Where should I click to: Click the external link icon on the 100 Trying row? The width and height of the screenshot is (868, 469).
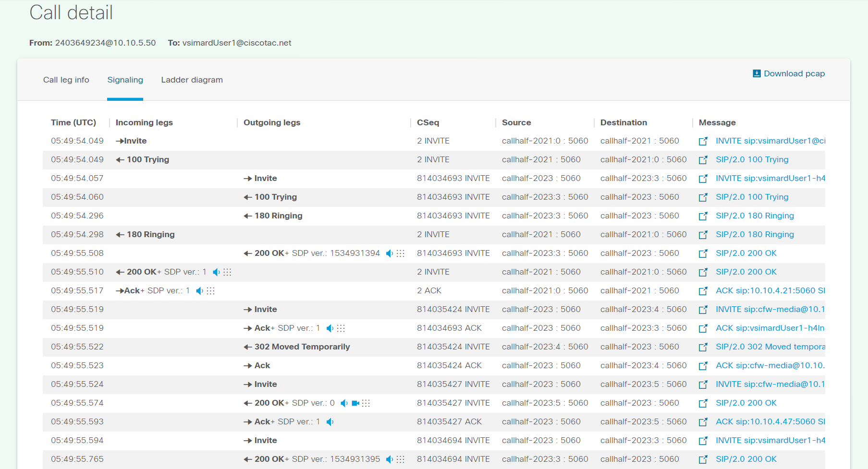[x=703, y=159]
